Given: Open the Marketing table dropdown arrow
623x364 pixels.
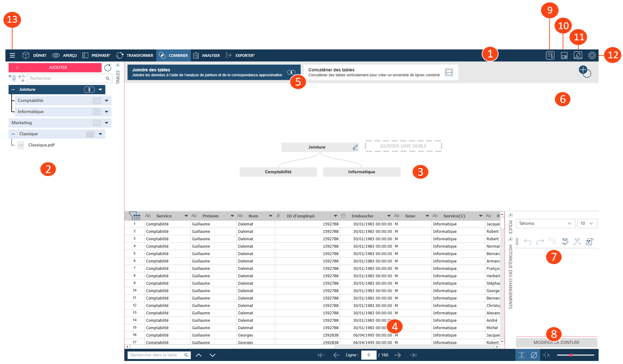Looking at the screenshot, I should 106,123.
